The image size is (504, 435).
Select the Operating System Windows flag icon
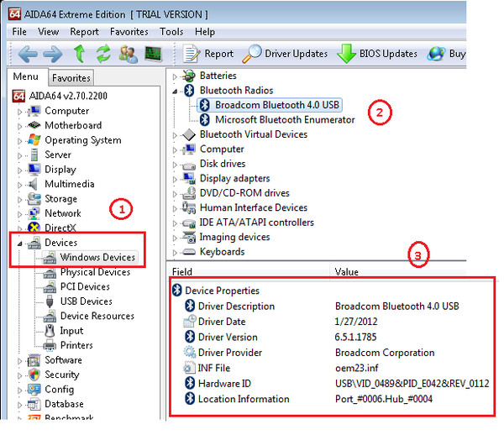[x=34, y=139]
